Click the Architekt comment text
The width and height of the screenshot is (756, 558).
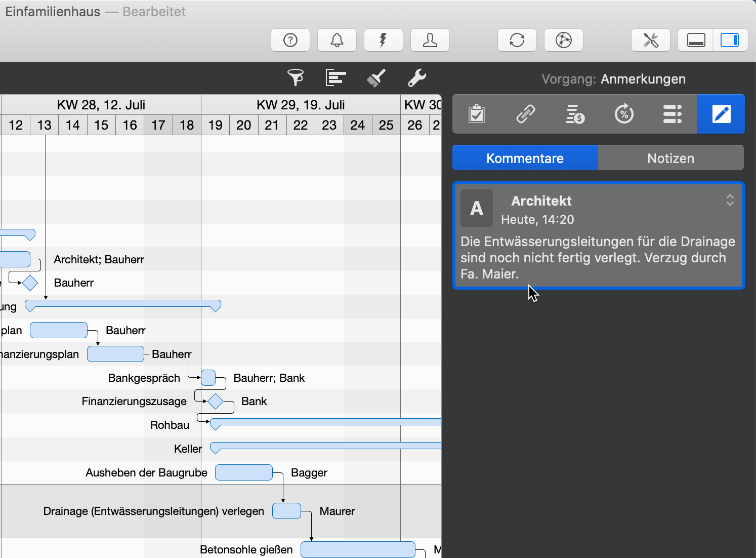(x=597, y=258)
